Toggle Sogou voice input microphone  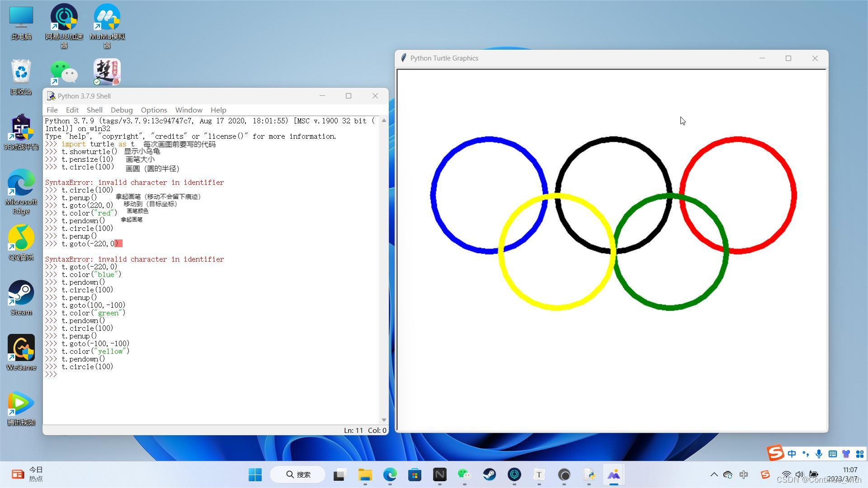(x=819, y=454)
